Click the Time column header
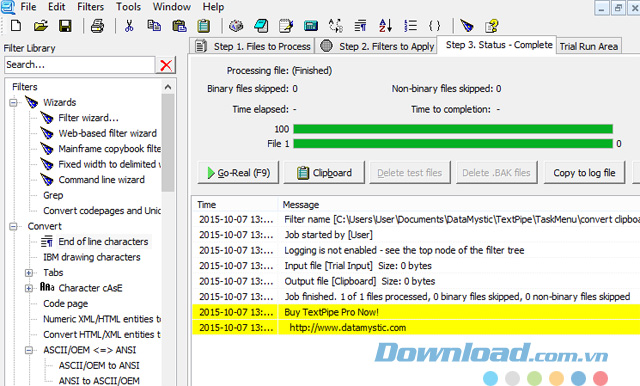 click(235, 205)
